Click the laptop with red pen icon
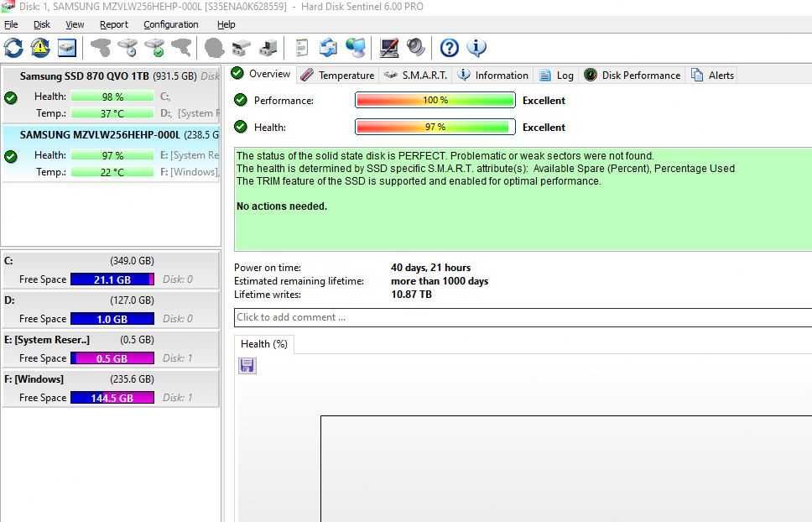 389,48
